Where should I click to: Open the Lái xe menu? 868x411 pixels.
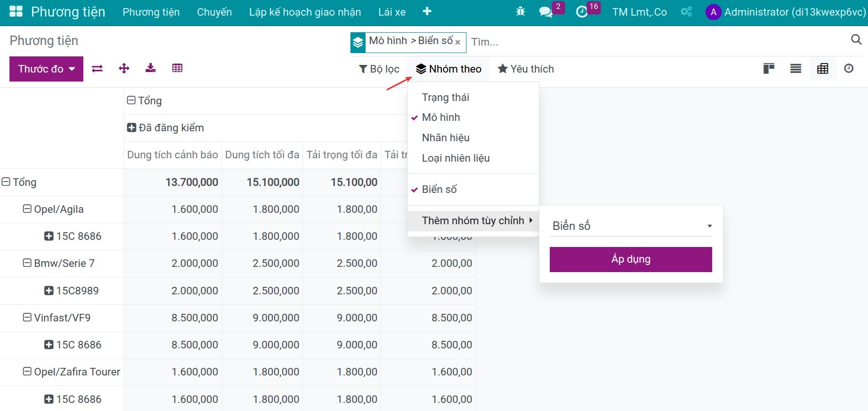coord(392,12)
